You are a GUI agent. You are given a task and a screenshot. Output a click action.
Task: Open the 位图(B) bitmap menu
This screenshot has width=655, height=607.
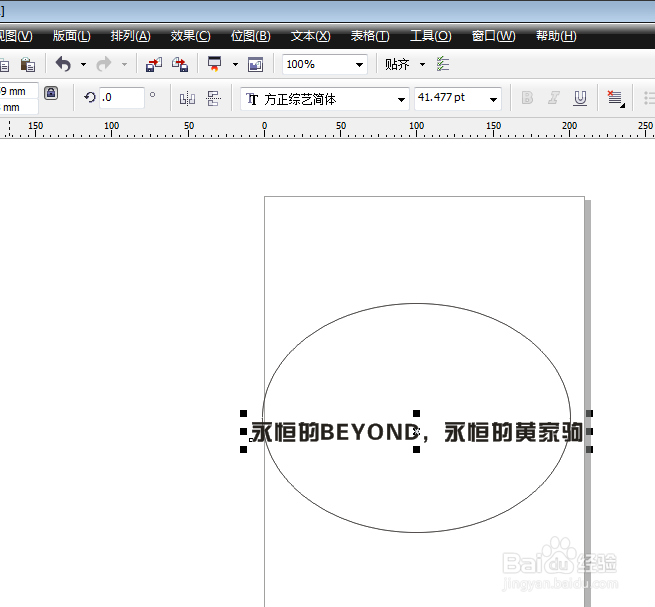(251, 36)
